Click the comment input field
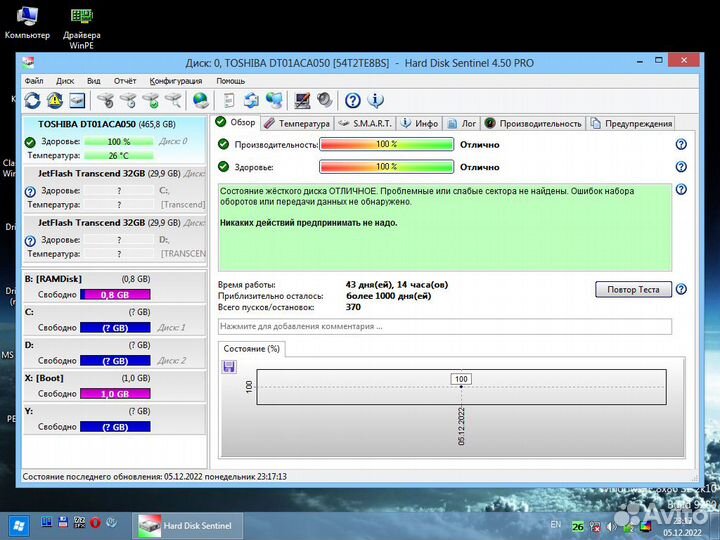Screen dimensions: 720x540 point(445,327)
